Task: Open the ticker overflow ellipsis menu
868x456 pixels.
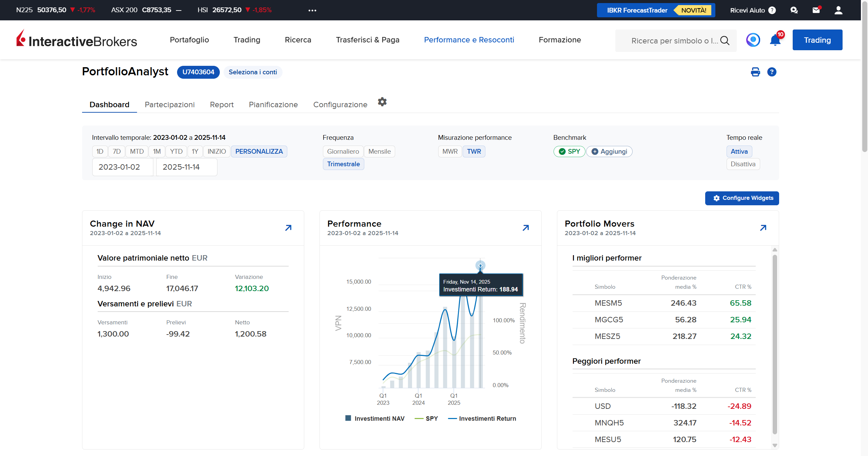Action: click(x=312, y=10)
